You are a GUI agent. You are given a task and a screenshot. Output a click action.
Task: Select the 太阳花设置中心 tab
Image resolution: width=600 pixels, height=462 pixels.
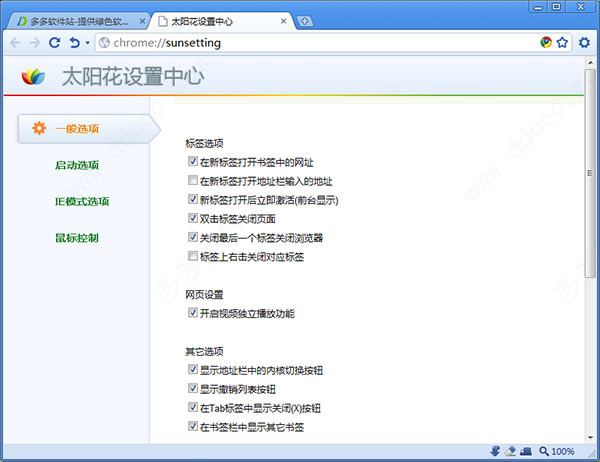[222, 21]
